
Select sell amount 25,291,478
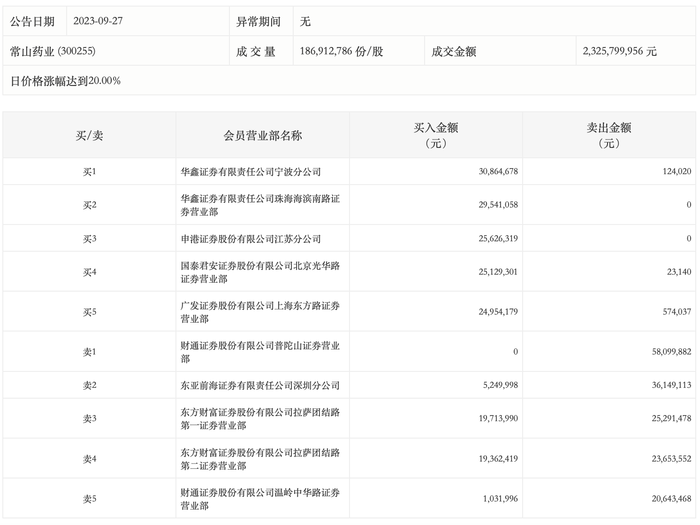tap(671, 419)
